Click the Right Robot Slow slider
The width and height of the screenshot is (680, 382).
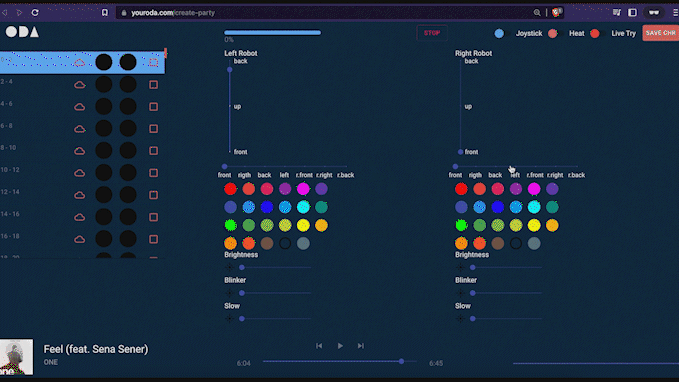tap(506, 319)
